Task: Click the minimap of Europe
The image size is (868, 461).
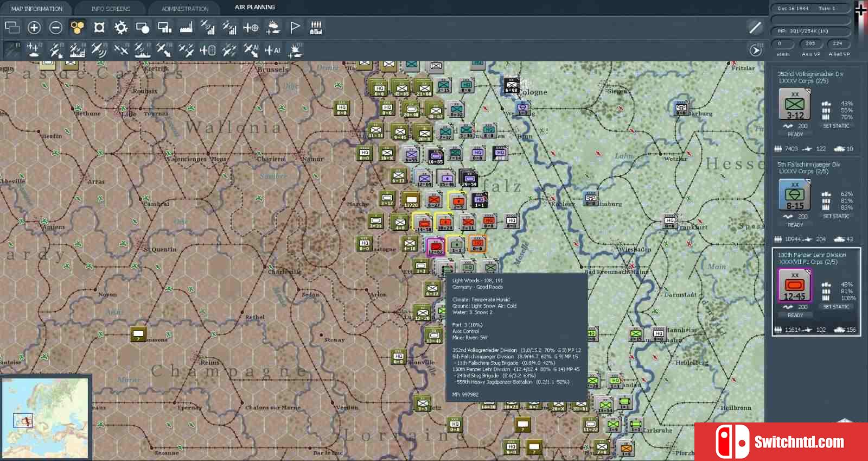Action: [45, 418]
